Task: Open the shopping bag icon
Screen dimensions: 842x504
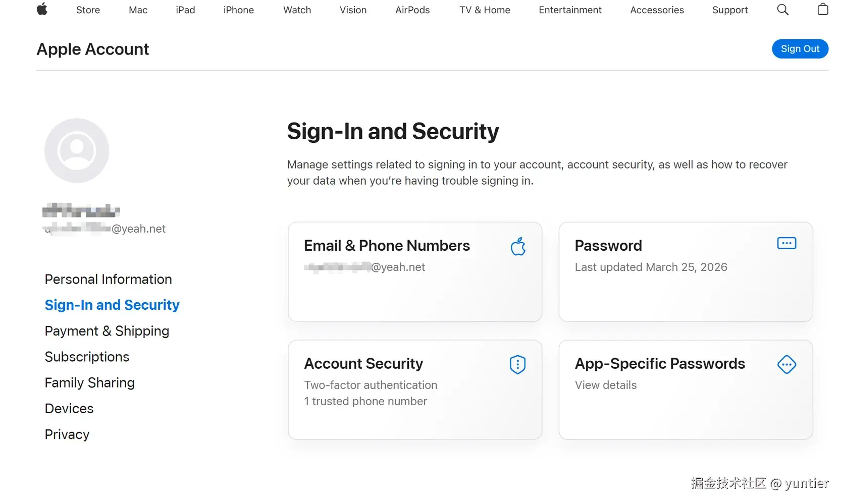Action: (x=822, y=10)
